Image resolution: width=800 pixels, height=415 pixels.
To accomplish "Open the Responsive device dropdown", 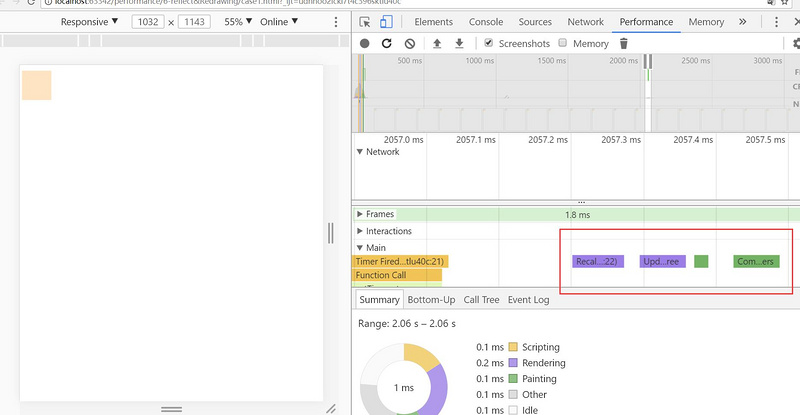I will 89,21.
